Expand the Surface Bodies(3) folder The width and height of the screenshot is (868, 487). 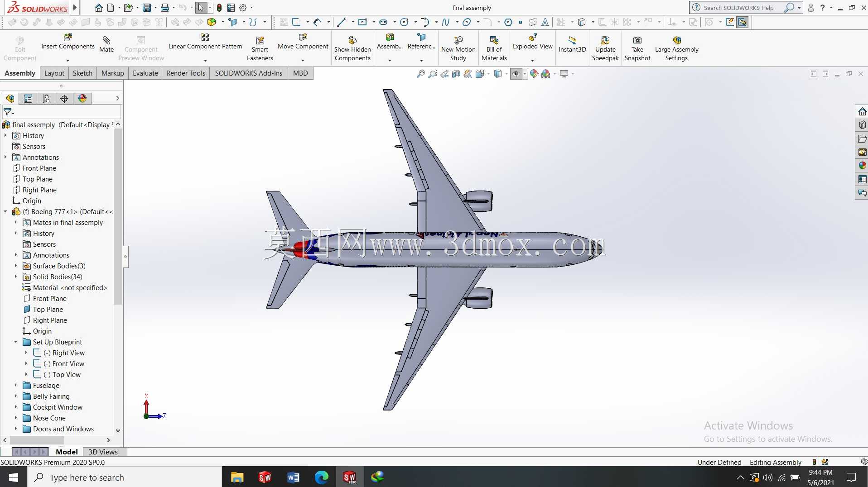(x=15, y=266)
